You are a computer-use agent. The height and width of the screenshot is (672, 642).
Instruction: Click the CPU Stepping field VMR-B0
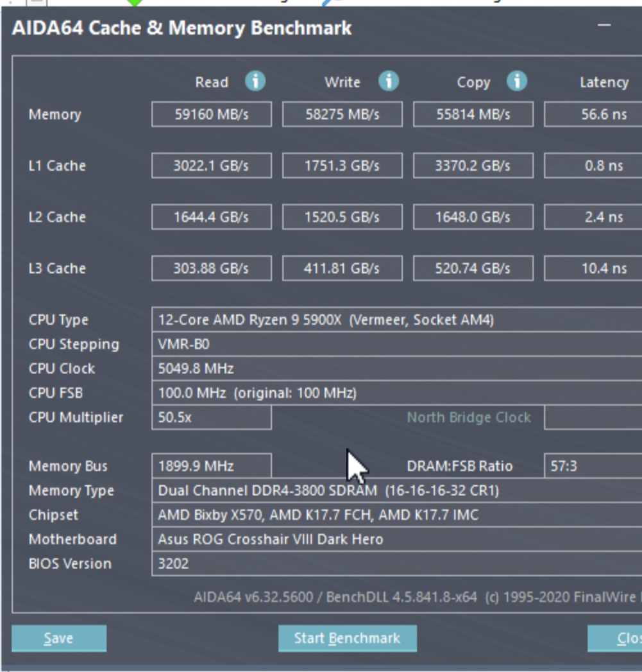point(397,344)
